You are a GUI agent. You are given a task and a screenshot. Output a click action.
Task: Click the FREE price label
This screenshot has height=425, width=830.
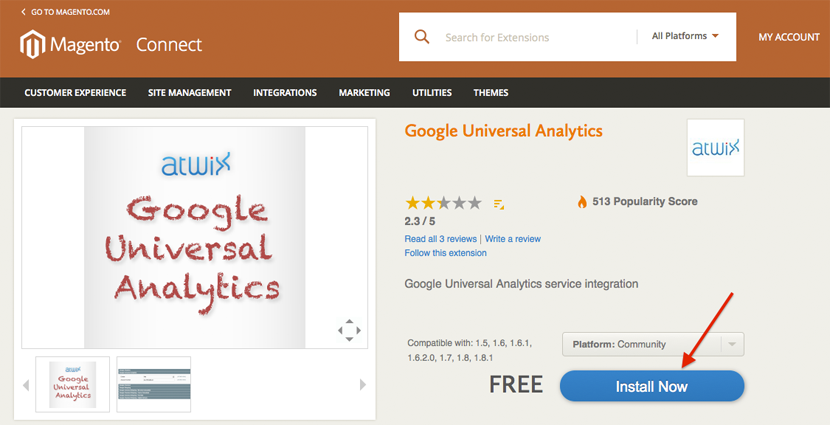pyautogui.click(x=516, y=385)
